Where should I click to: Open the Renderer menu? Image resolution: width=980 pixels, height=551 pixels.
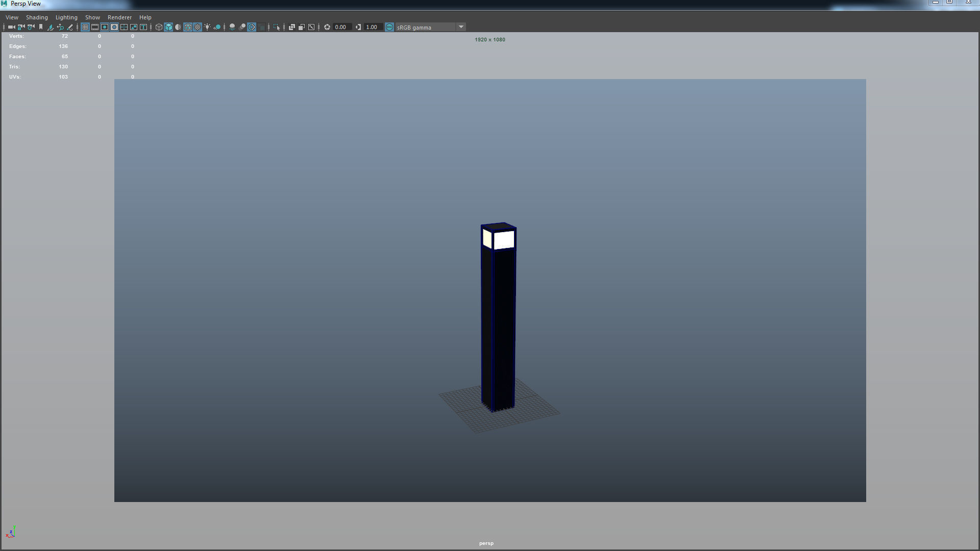tap(119, 17)
